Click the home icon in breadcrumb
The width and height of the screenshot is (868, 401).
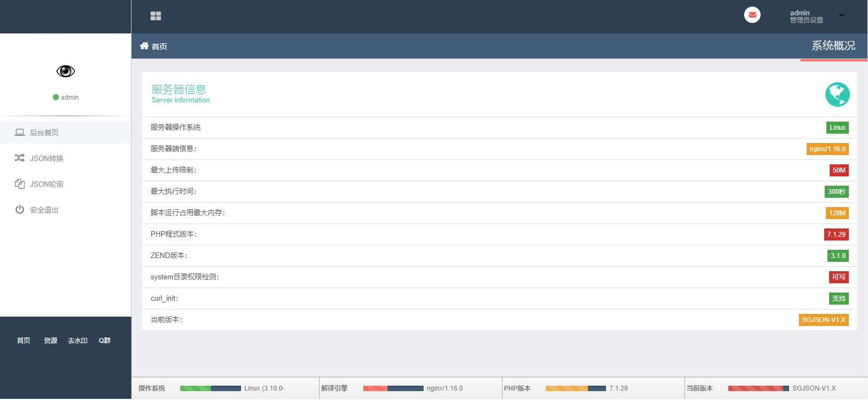click(144, 46)
